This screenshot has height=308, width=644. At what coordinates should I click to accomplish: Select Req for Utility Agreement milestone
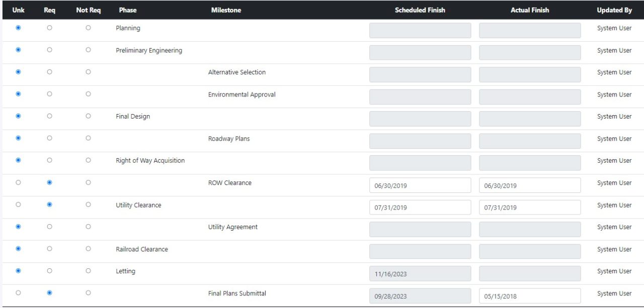pos(49,227)
